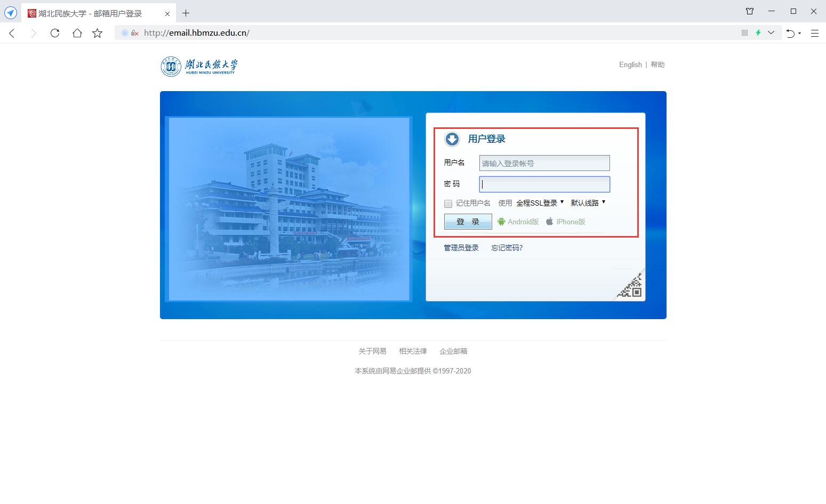Open the 忘记密码? link
The width and height of the screenshot is (826, 504).
507,248
